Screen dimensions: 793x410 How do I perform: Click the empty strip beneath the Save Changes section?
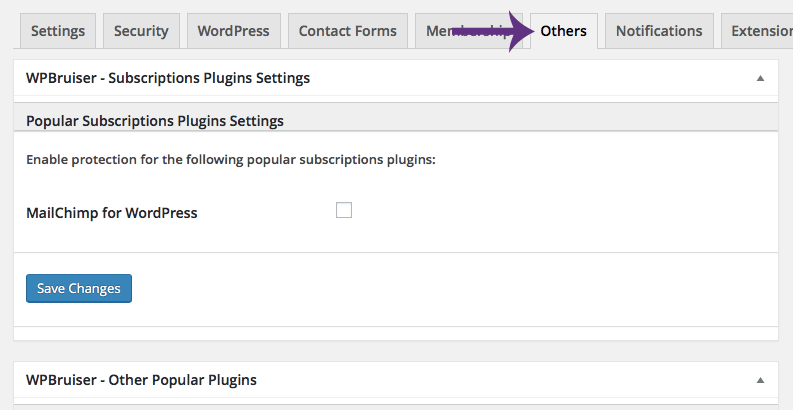[x=396, y=333]
